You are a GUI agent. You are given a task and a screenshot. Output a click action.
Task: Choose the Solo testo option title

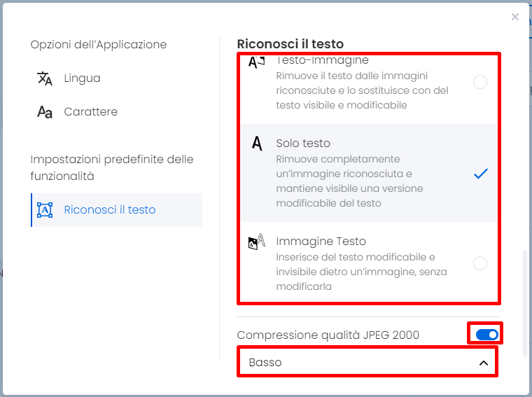[x=303, y=144]
